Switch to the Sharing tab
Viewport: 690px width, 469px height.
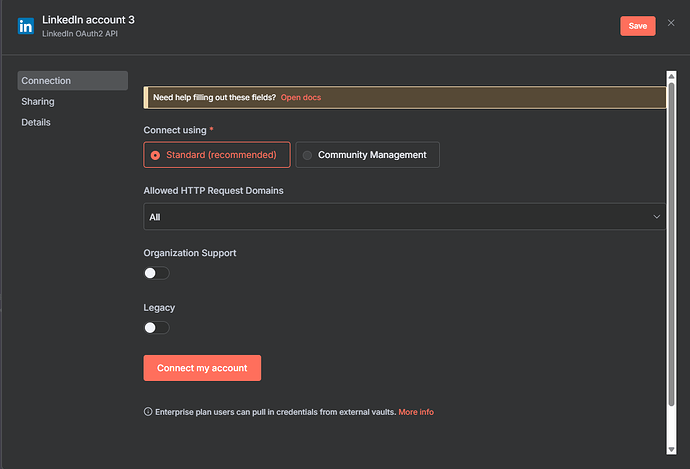click(x=38, y=101)
